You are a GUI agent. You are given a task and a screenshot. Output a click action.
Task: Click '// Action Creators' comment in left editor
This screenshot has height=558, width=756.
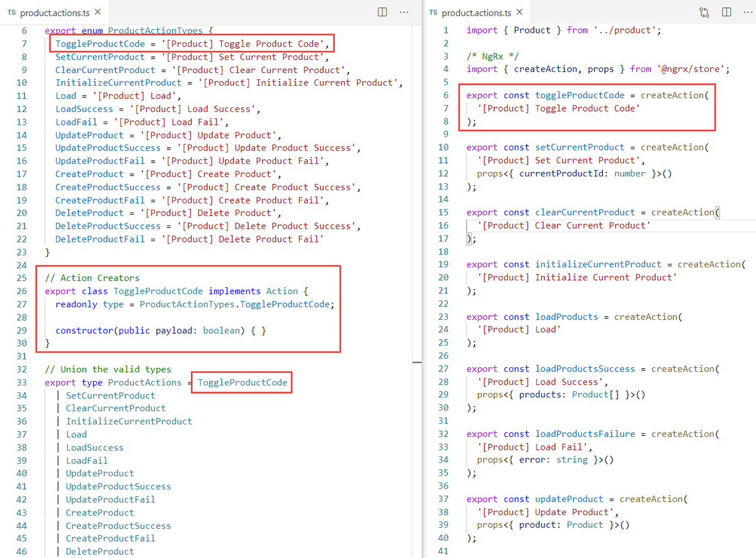pos(92,278)
